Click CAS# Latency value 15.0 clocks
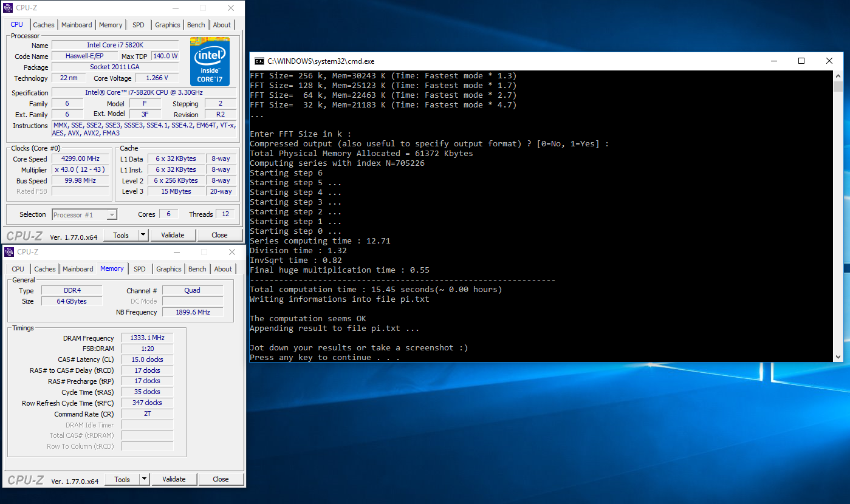The image size is (850, 504). pyautogui.click(x=147, y=359)
